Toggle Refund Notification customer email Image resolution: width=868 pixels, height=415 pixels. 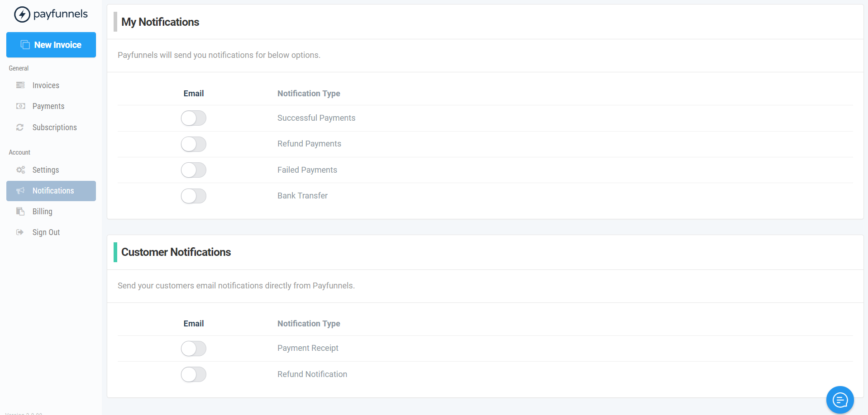click(x=194, y=374)
